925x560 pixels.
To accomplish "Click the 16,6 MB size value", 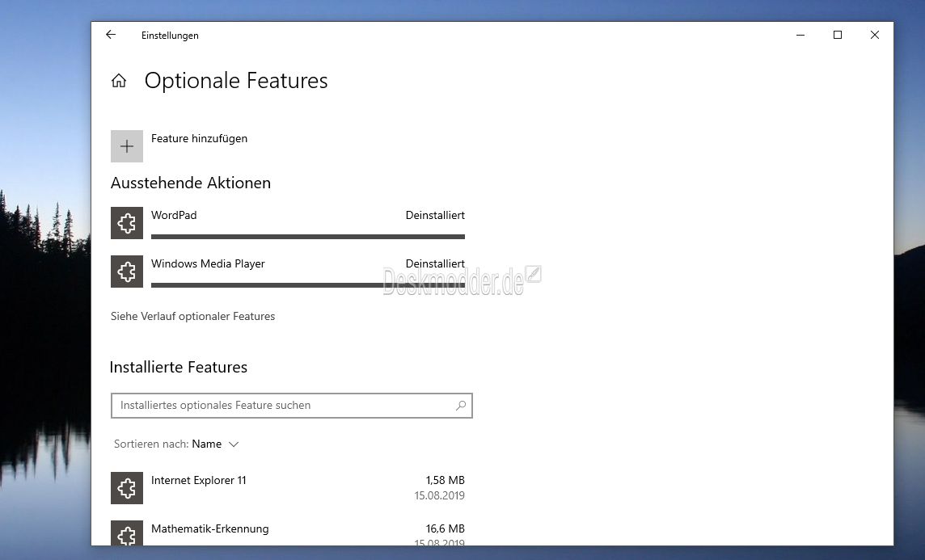I will (446, 528).
